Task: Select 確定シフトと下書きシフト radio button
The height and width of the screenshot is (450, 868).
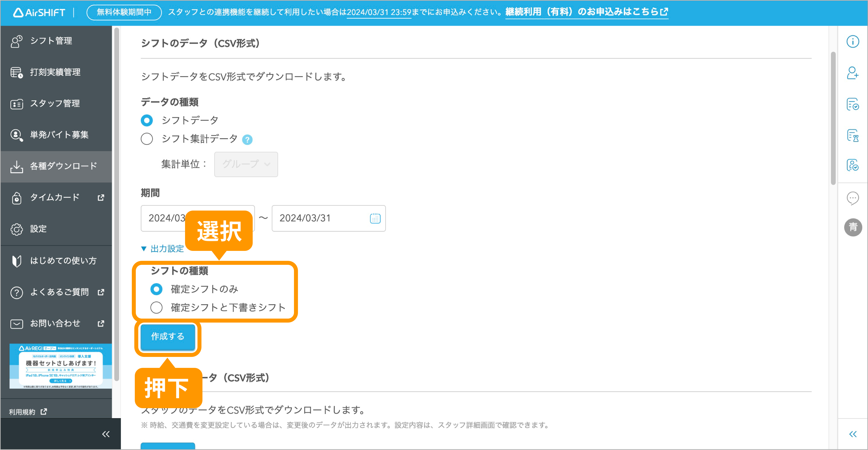Action: point(156,307)
